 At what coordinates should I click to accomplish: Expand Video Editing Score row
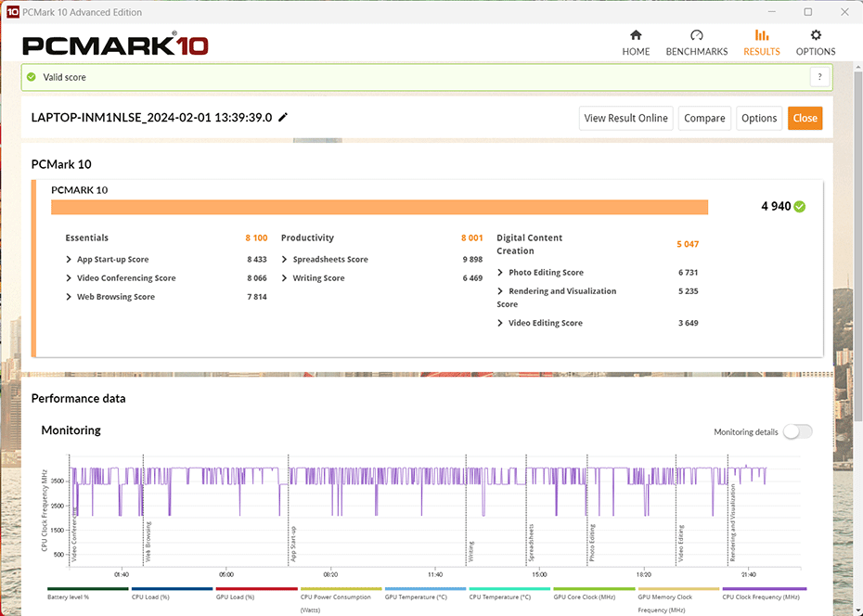point(501,323)
